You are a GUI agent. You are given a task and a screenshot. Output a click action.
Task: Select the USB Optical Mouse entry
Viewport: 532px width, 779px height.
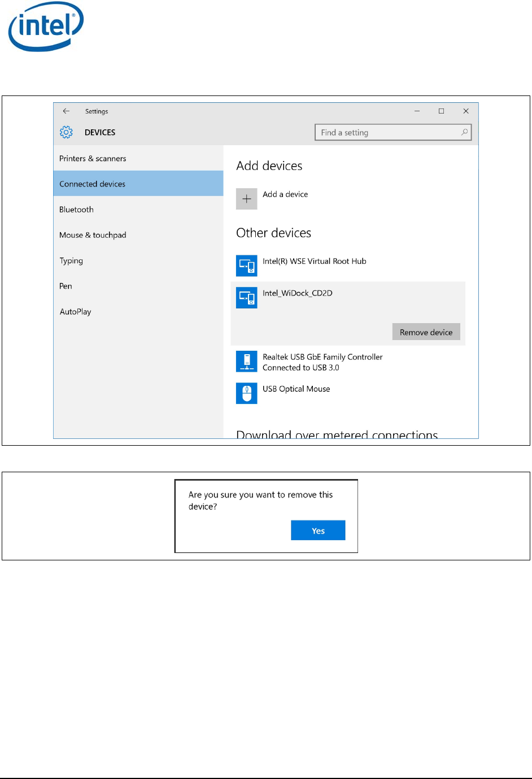pos(296,389)
